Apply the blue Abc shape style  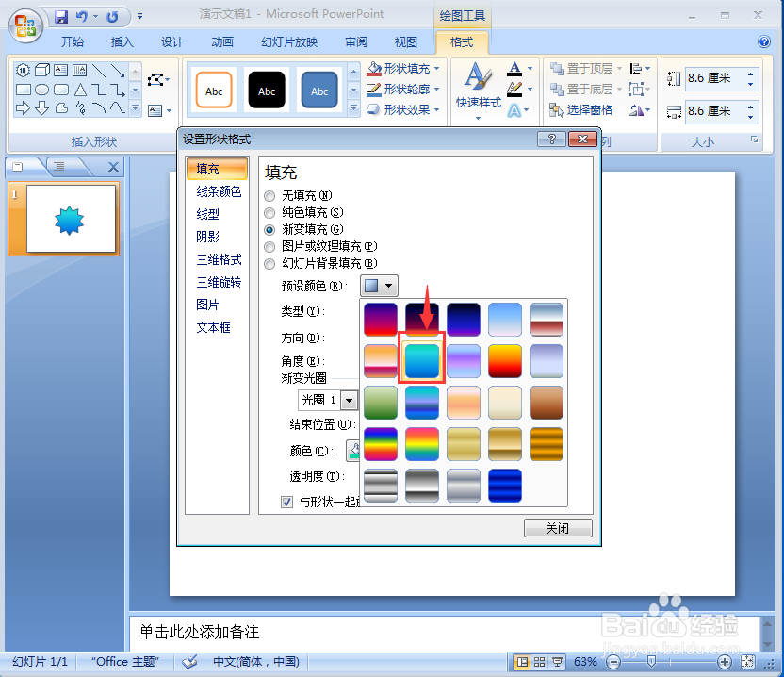click(x=319, y=91)
